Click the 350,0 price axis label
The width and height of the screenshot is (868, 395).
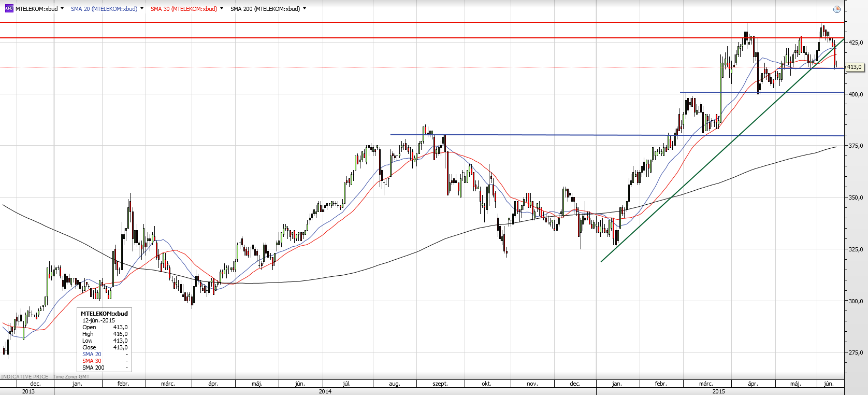(x=856, y=198)
